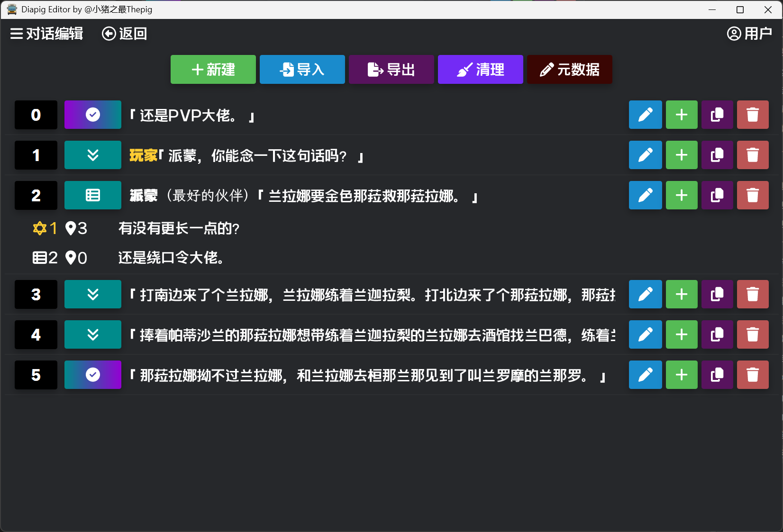The height and width of the screenshot is (532, 783).
Task: Open the 用户 user menu
Action: coord(749,34)
